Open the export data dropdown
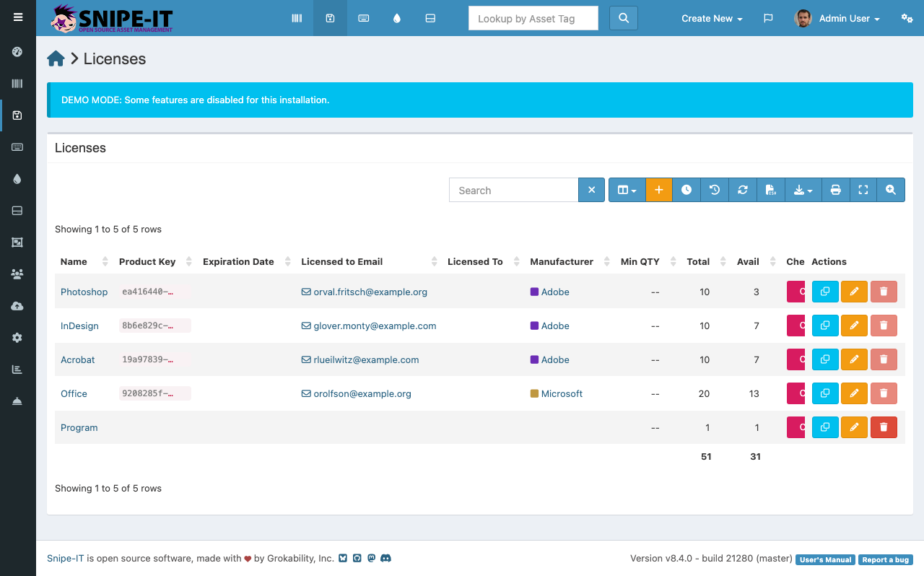Viewport: 924px width, 576px height. point(803,190)
